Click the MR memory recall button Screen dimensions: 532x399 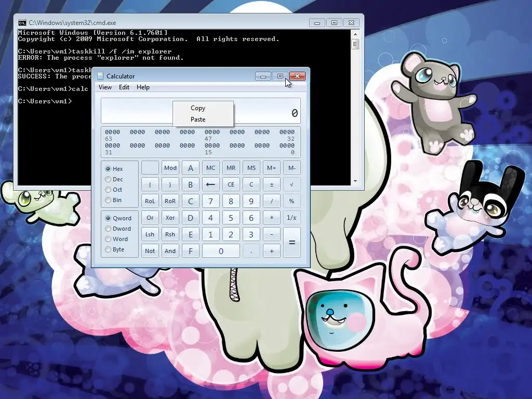pos(231,168)
